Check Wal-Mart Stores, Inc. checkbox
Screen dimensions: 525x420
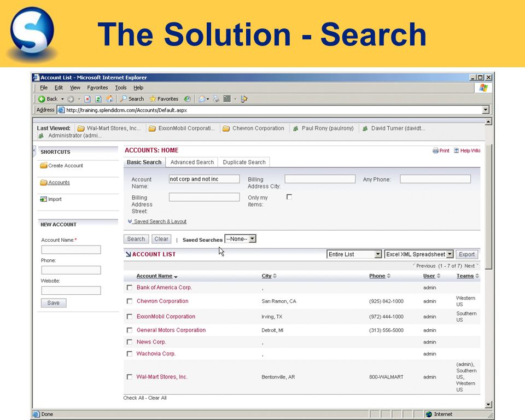coord(130,377)
